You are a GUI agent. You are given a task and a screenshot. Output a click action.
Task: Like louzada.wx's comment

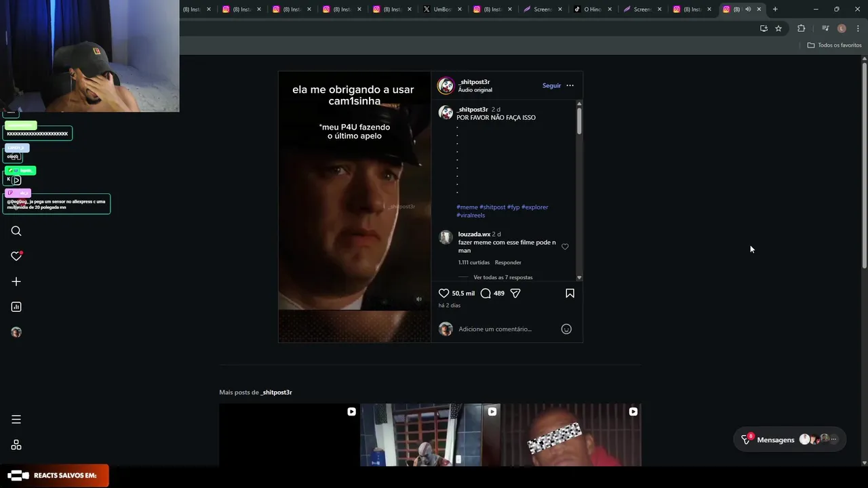pos(565,247)
